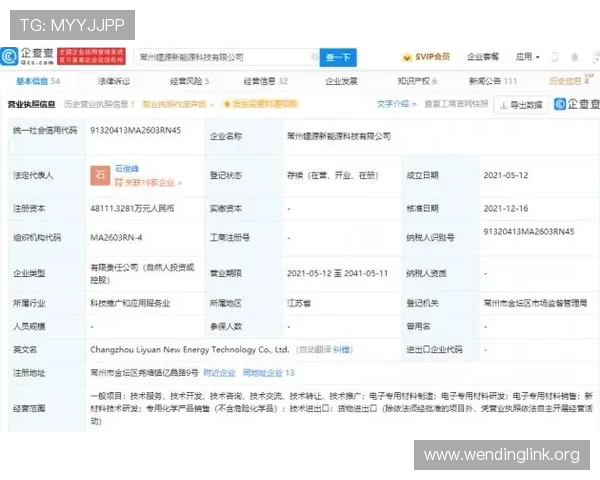Screen dimensions: 600x480
Task: Click the underlined 企业类型 label
Action: click(29, 273)
